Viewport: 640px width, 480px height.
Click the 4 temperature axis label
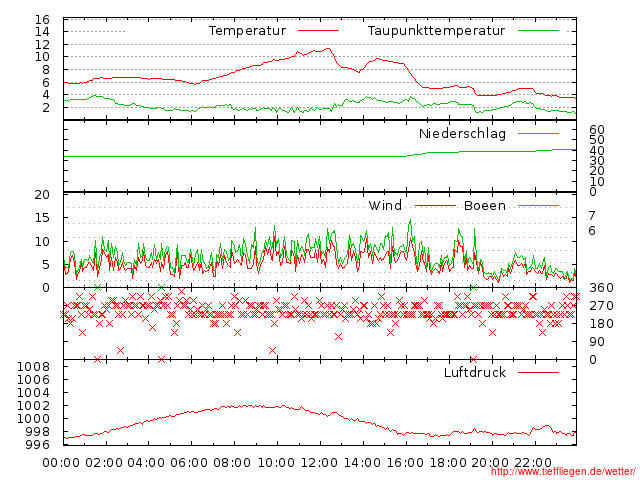(46, 95)
